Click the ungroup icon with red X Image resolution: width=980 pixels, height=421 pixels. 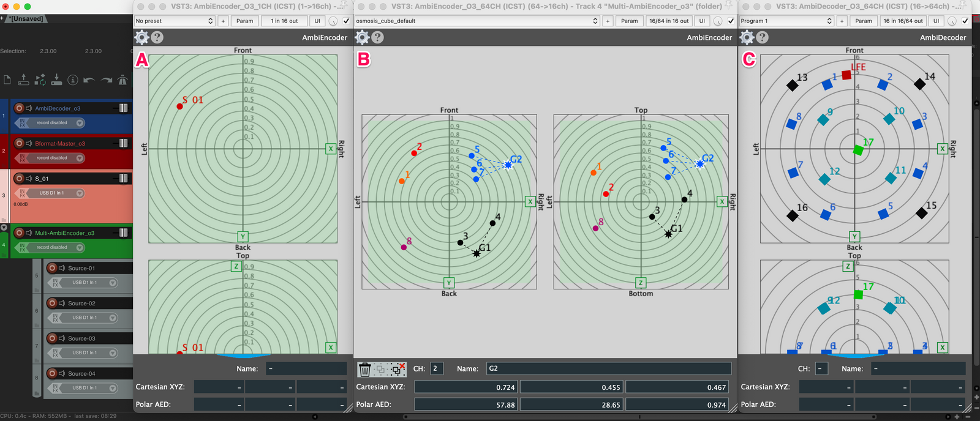(x=398, y=369)
